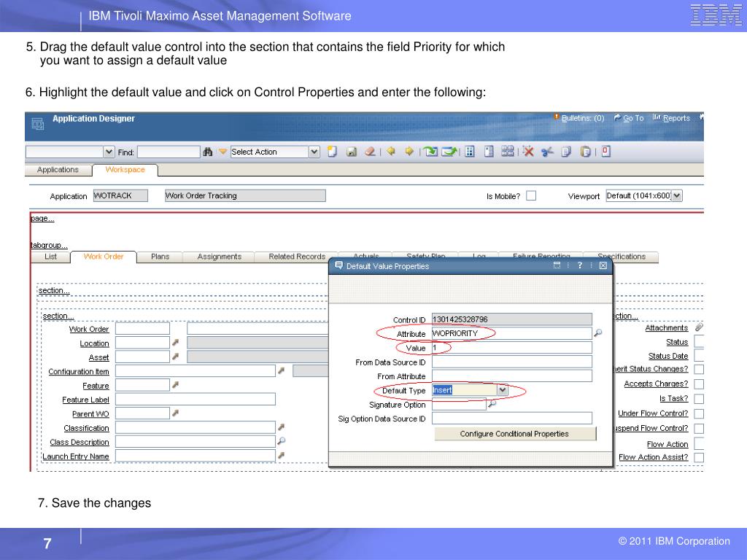The width and height of the screenshot is (747, 560).
Task: Toggle the Inherit Status Changes? checkbox
Action: pos(699,369)
